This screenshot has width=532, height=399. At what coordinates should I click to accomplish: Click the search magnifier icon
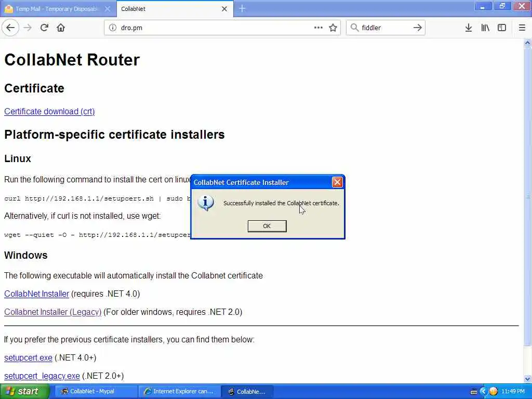point(354,28)
